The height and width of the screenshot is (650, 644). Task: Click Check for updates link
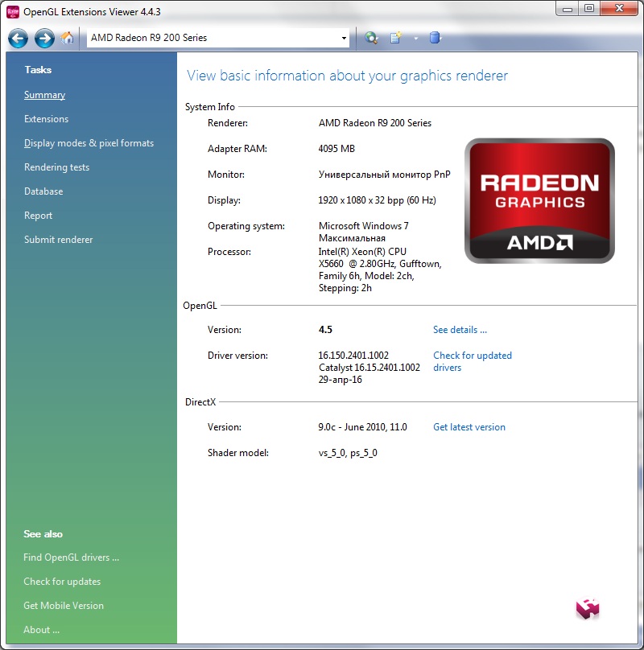(x=62, y=582)
